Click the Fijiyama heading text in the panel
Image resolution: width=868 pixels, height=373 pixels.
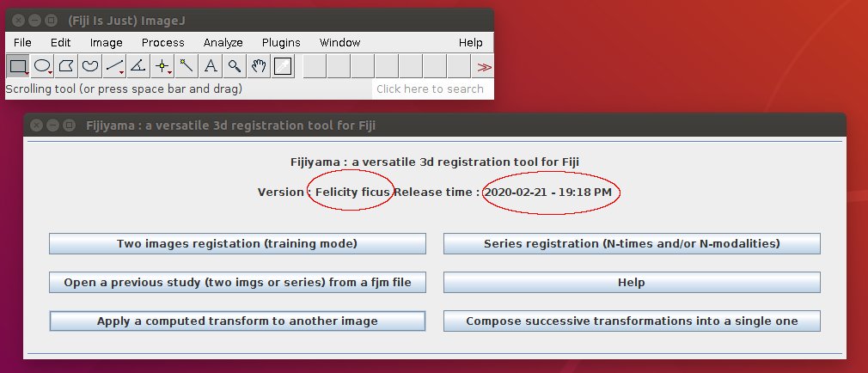click(x=435, y=162)
